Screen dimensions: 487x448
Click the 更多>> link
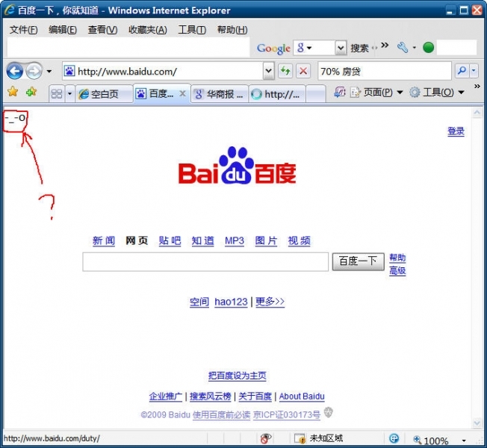270,302
